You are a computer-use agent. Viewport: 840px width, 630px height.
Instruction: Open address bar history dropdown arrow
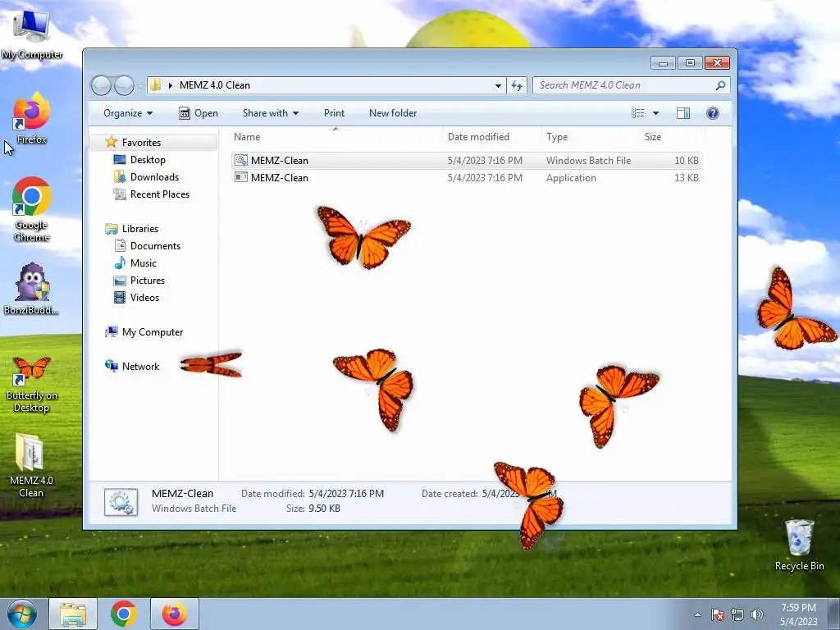point(498,85)
